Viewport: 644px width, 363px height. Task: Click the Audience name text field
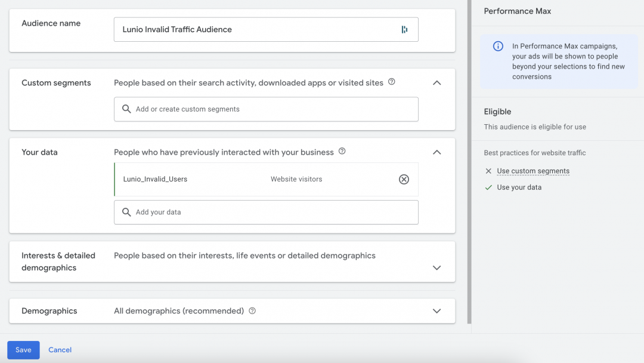point(256,29)
